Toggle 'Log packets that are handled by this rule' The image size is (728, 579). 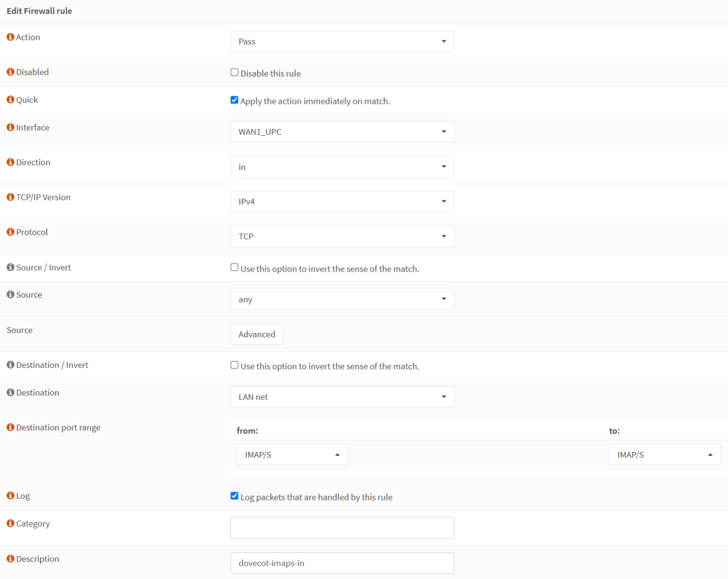[235, 496]
